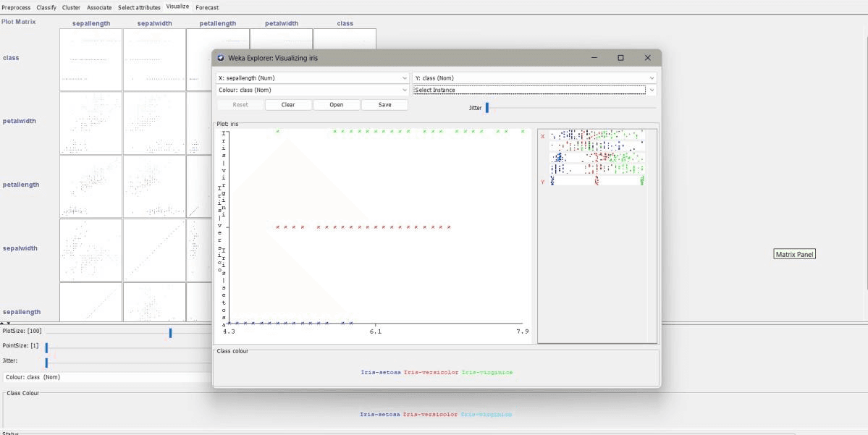Click the petalwidth row label in the Plot Matrix
Viewport: 868px width, 435px height.
[x=19, y=121]
